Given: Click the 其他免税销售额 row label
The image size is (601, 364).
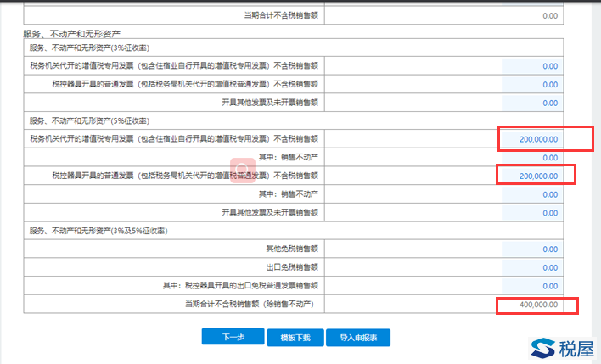Looking at the screenshot, I should tap(292, 249).
